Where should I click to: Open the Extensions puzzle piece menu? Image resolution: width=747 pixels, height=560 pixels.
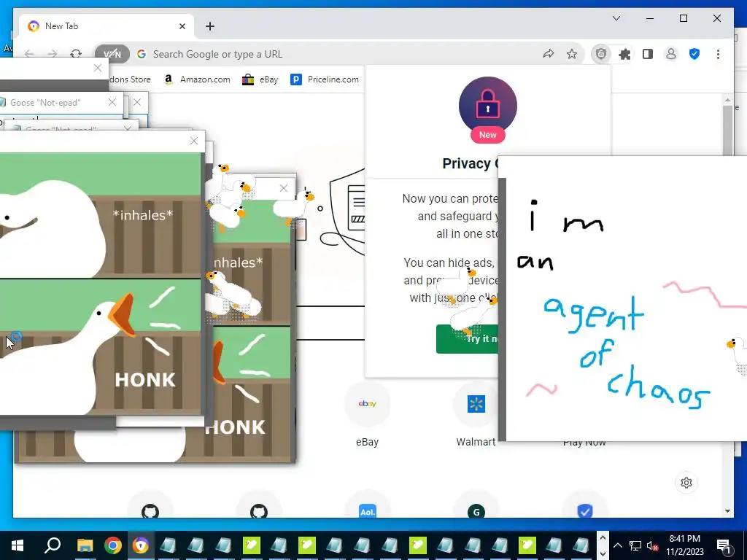click(x=624, y=54)
